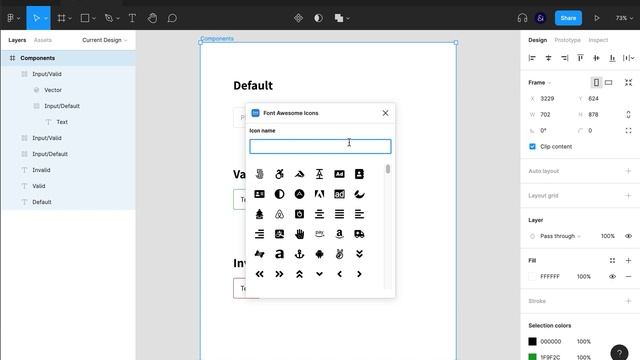Click the 000000 selection color swatch
The height and width of the screenshot is (360, 640).
tap(532, 341)
